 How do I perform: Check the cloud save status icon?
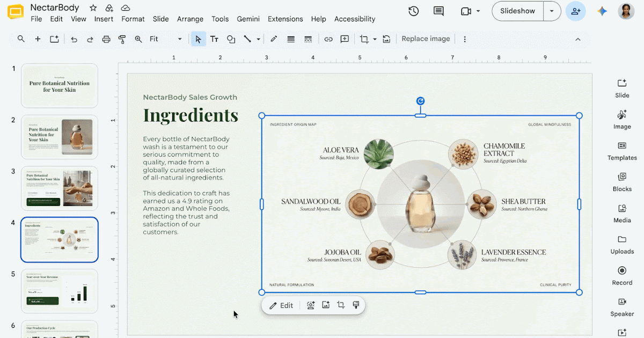coord(126,8)
